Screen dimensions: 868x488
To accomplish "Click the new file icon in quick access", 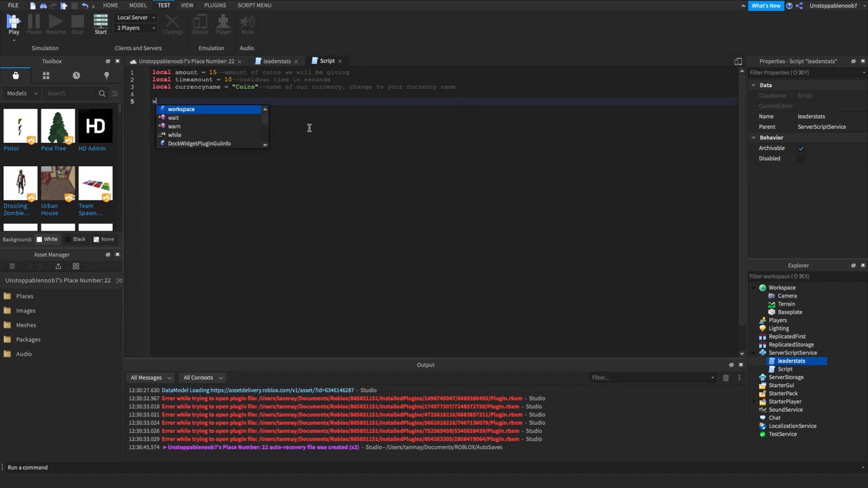I will click(x=33, y=5).
